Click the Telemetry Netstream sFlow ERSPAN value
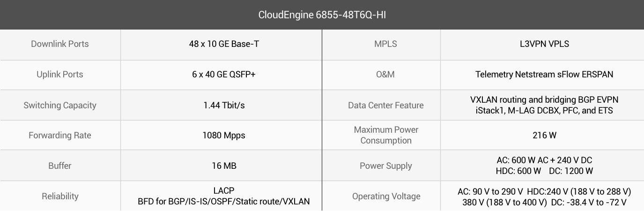Screen dimensions: 644x211 544,75
